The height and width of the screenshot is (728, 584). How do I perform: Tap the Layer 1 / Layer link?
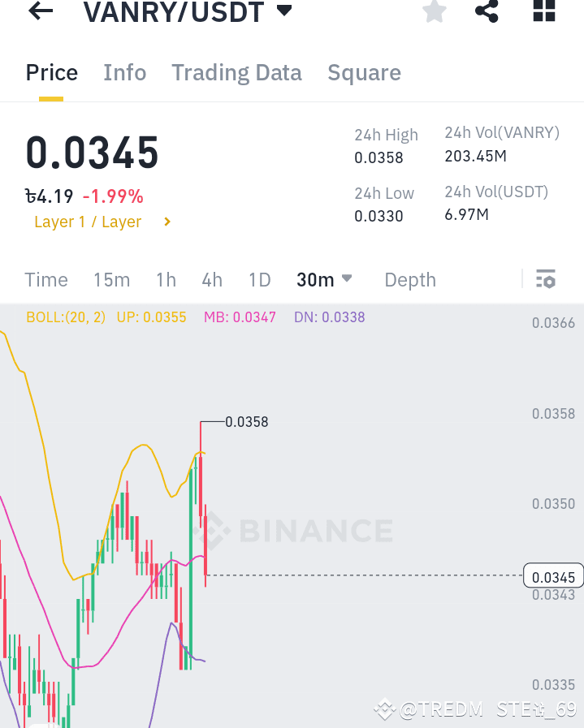point(88,221)
